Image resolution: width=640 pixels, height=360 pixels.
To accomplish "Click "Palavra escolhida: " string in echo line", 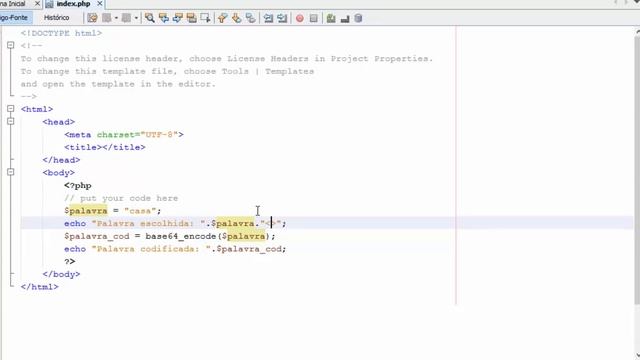I will click(x=149, y=223).
